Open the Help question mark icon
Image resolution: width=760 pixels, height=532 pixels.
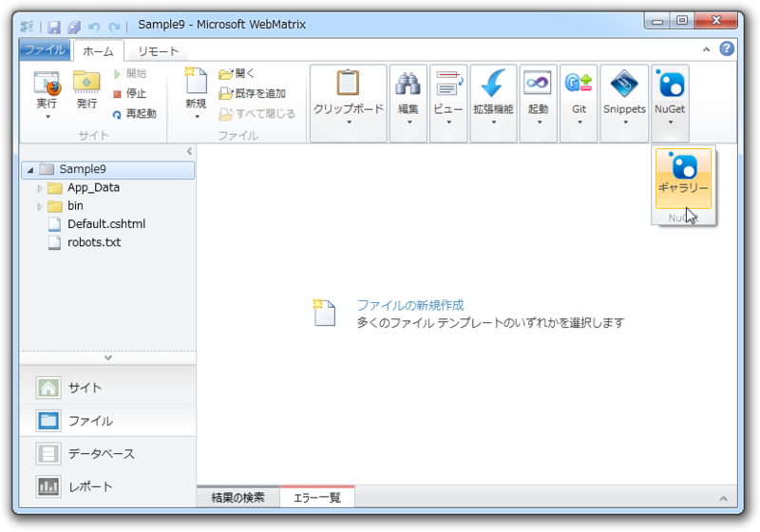[x=726, y=48]
